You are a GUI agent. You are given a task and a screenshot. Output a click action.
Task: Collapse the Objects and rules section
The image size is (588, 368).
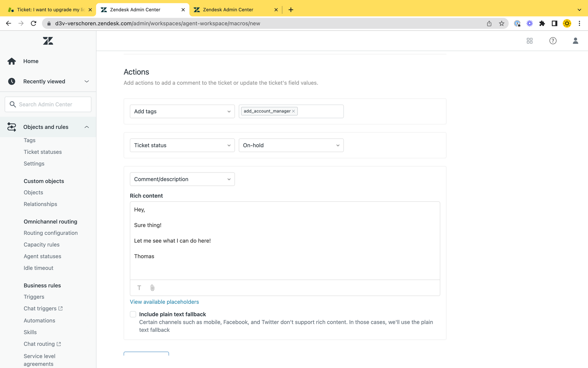point(86,127)
